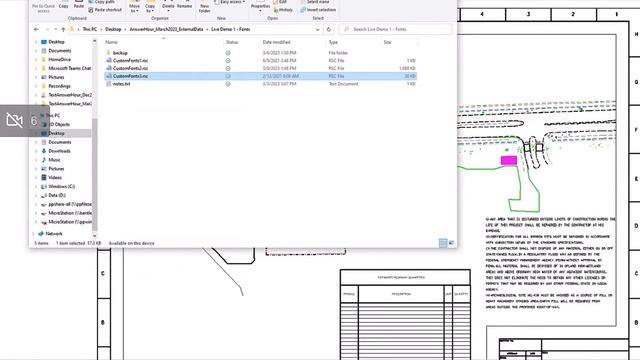Click This PC in the address breadcrumb
Viewport: 640px width, 360px height.
click(x=90, y=29)
